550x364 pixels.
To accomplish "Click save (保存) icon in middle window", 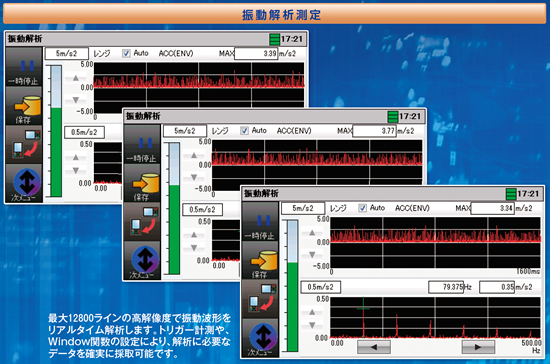I will pyautogui.click(x=142, y=183).
